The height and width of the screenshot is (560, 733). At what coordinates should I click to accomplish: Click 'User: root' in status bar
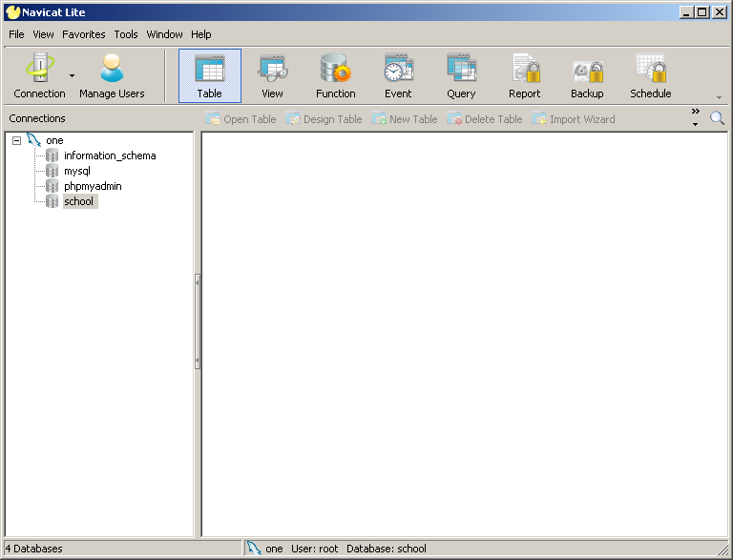tap(315, 549)
